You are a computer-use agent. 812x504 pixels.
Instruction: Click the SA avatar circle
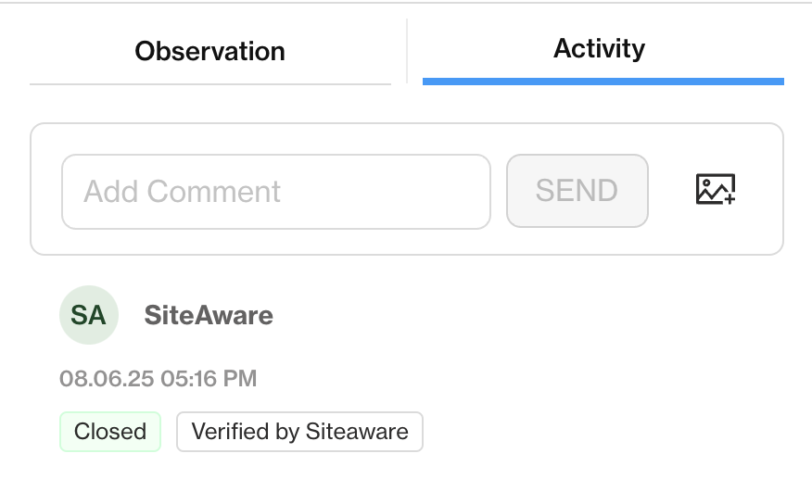[89, 315]
